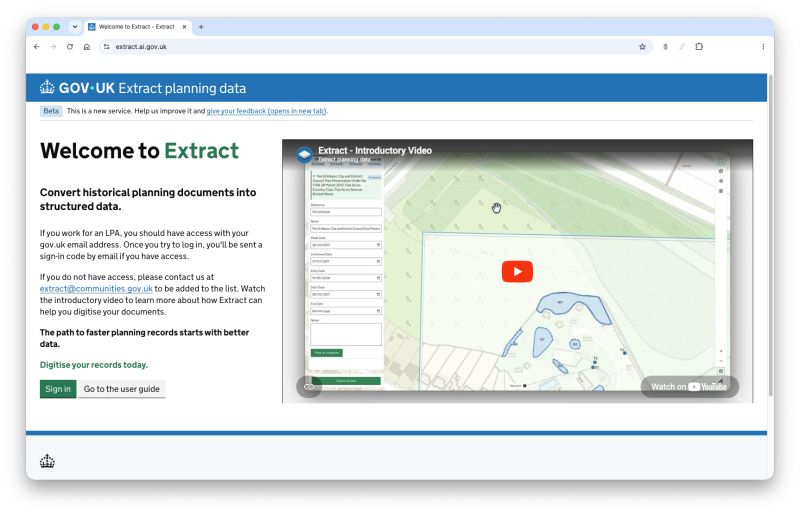
Task: View site information icon in address bar
Action: click(x=106, y=46)
